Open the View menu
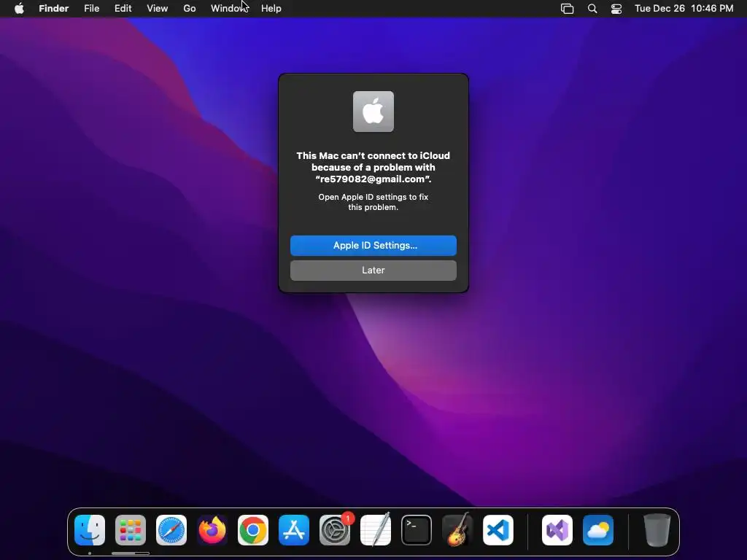 (x=158, y=9)
